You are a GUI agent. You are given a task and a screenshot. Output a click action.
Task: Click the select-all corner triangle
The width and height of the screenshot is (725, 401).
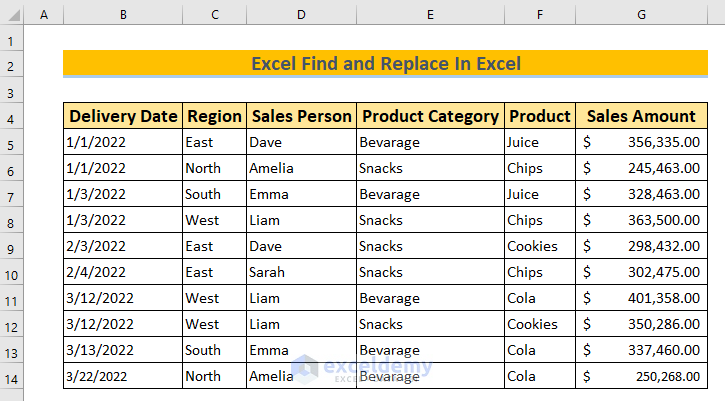point(12,13)
